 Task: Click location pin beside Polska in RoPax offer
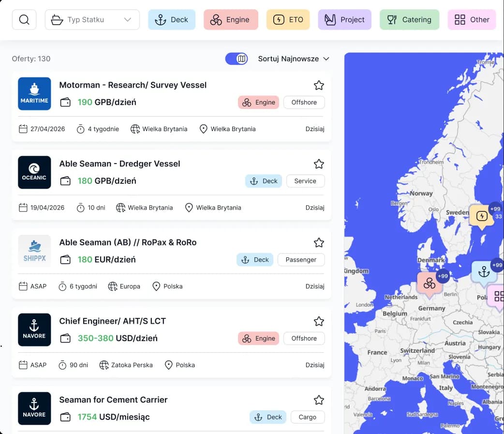[156, 286]
